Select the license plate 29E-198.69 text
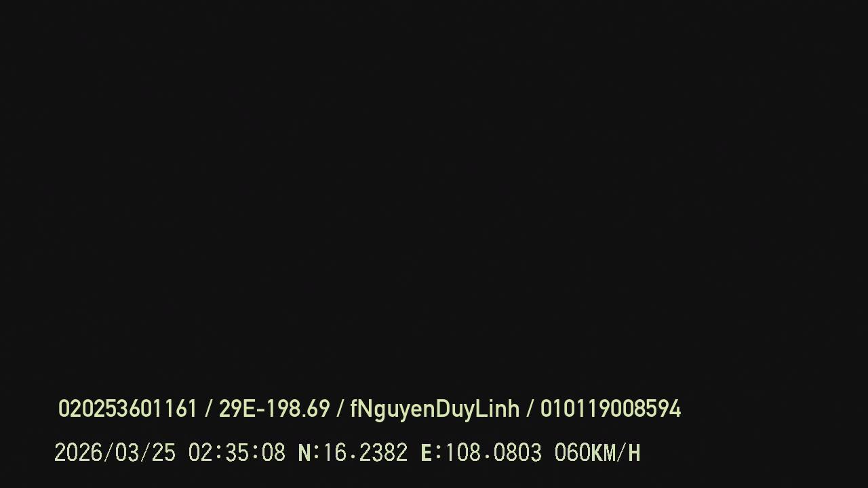868x488 pixels. (x=274, y=409)
